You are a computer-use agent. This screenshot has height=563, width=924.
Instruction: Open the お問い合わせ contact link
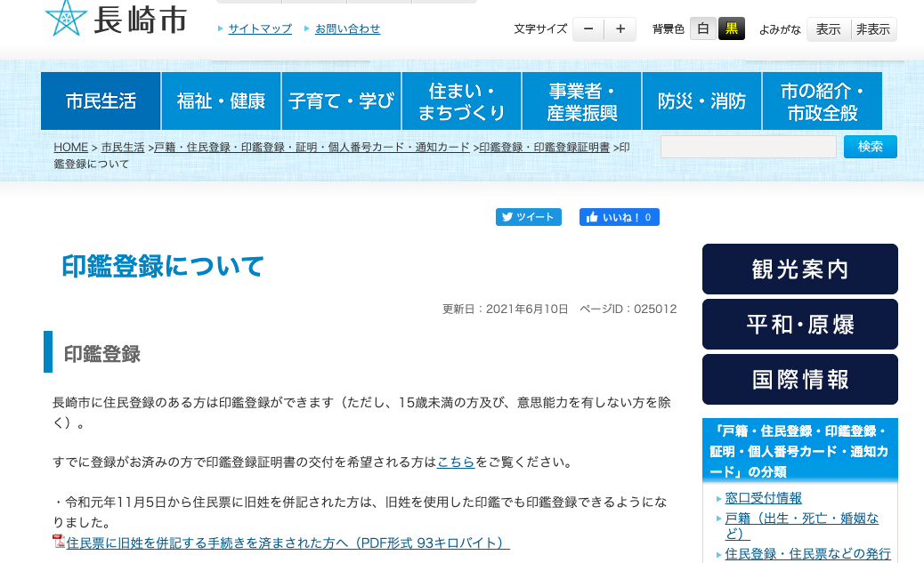[x=347, y=28]
